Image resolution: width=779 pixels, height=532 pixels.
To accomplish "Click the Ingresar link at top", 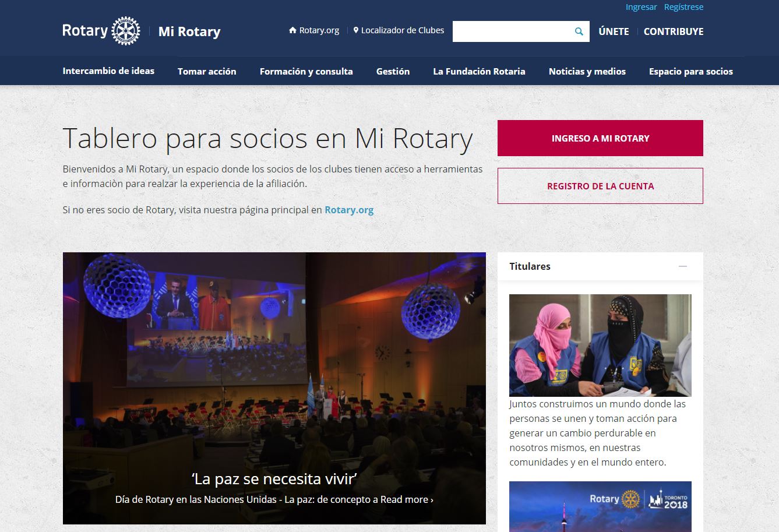I will (x=641, y=7).
